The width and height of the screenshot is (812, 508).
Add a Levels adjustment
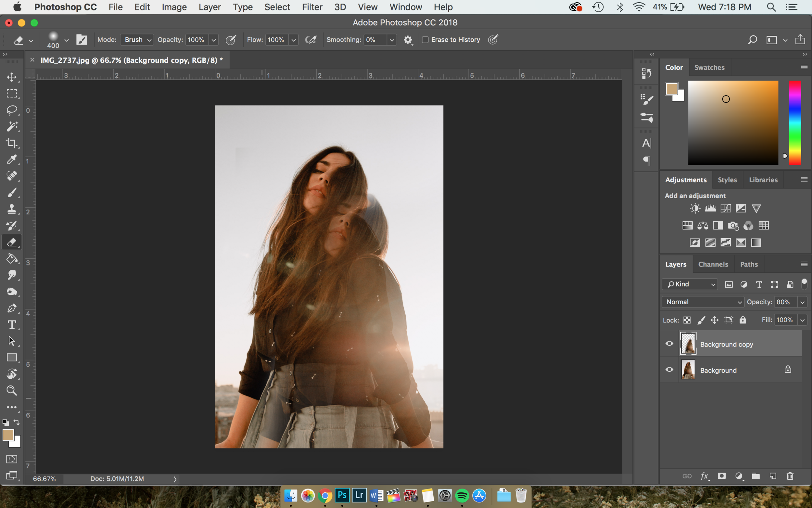(710, 208)
